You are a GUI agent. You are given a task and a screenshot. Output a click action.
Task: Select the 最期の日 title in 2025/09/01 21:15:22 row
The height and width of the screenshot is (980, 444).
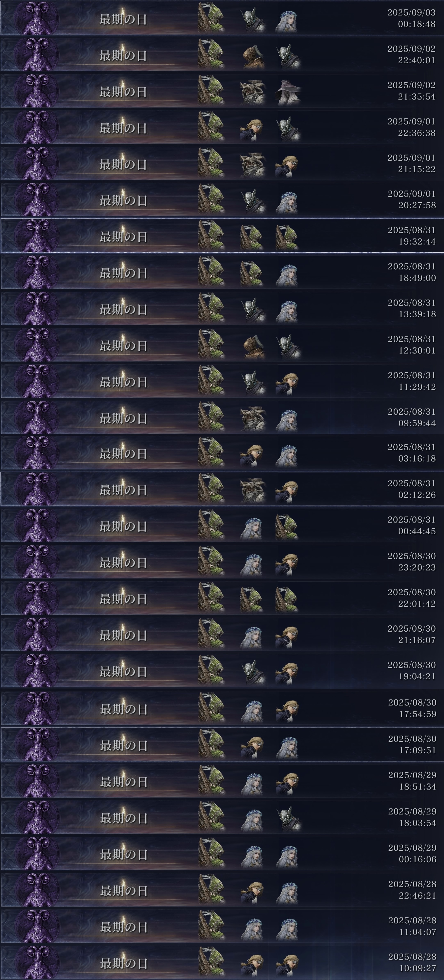(x=123, y=165)
